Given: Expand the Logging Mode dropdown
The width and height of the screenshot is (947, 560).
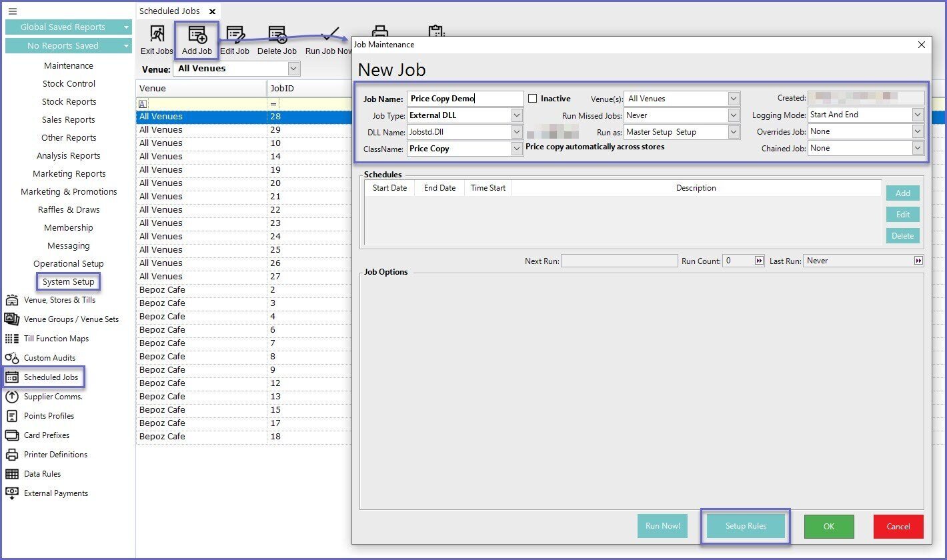Looking at the screenshot, I should [918, 115].
